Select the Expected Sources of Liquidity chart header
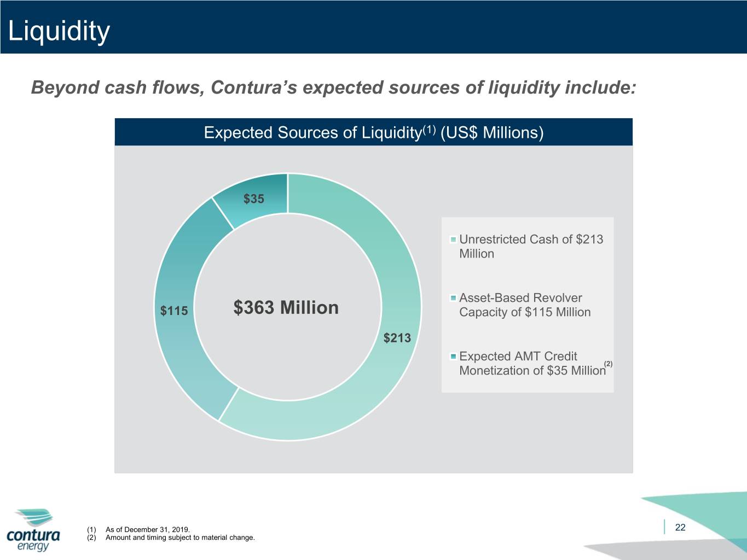 374,132
